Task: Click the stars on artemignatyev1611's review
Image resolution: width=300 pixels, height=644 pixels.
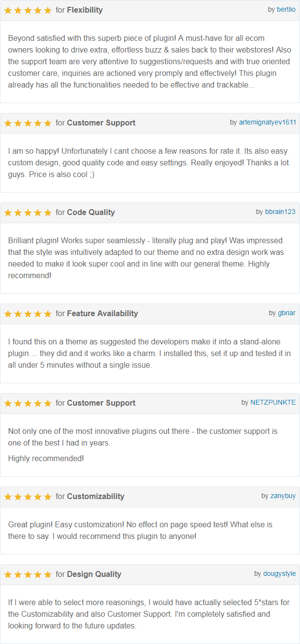Action: point(28,123)
